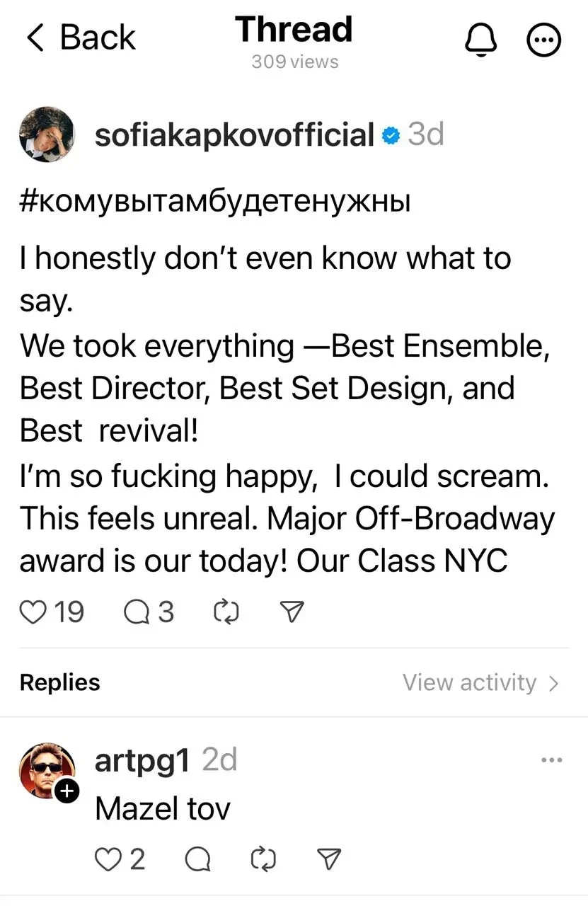588x906 pixels.
Task: Follow artpg1 via plus badge on avatar
Action: click(x=68, y=791)
